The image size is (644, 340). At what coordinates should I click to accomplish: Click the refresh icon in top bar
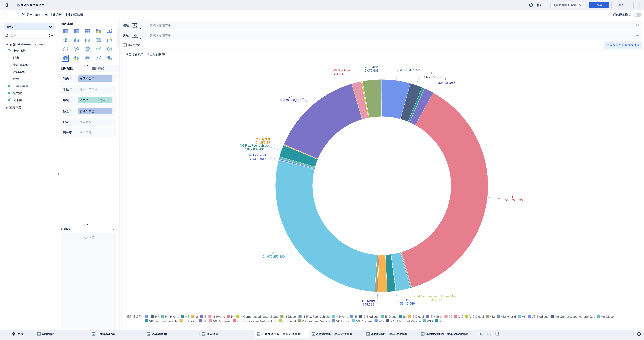tap(531, 5)
